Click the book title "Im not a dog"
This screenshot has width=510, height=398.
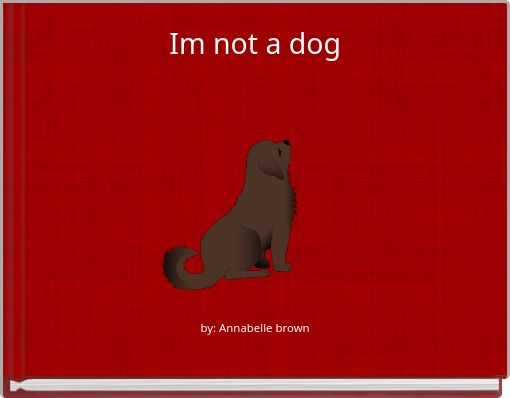tap(255, 45)
